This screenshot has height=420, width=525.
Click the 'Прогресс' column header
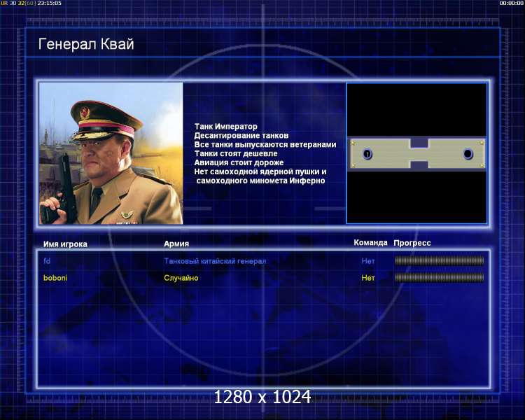(x=412, y=243)
